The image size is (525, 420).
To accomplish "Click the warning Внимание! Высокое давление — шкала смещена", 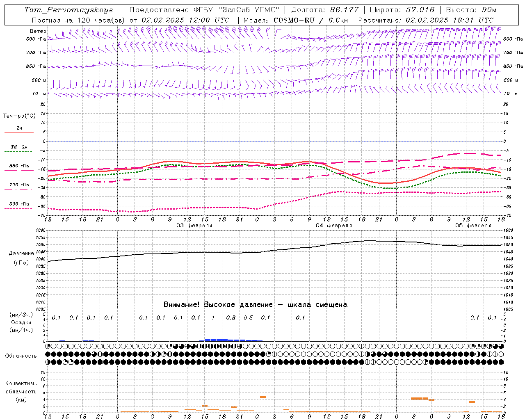I will pos(256,305).
